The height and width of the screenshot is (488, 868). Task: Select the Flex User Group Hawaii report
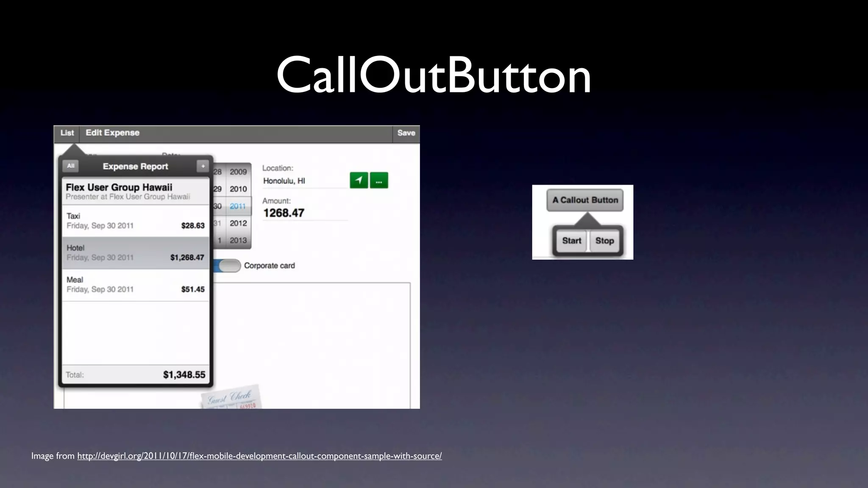click(136, 191)
